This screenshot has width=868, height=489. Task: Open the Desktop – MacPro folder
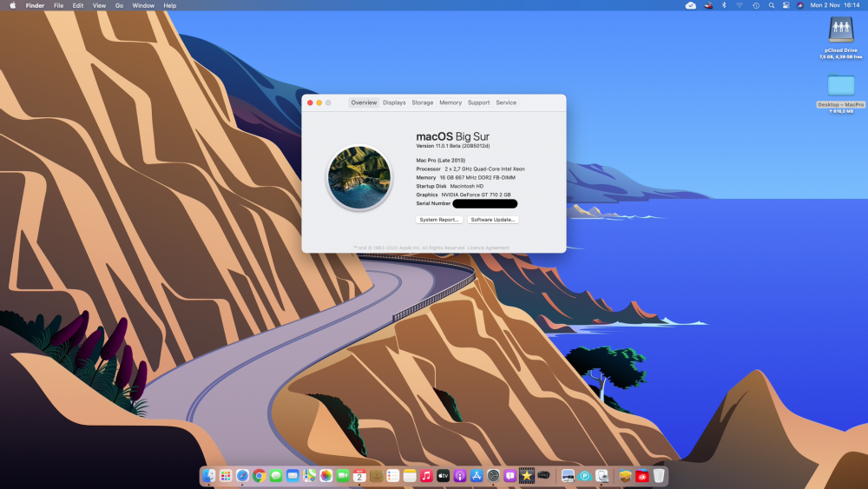coord(841,85)
